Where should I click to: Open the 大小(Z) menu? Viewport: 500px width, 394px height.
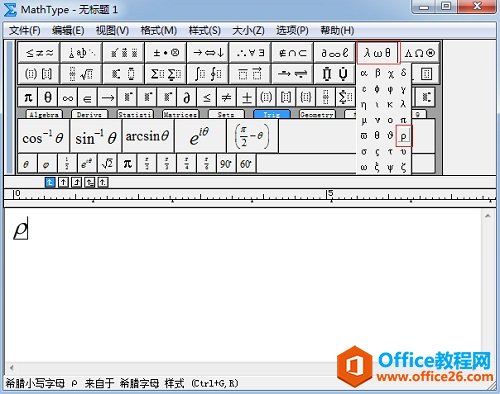(248, 31)
